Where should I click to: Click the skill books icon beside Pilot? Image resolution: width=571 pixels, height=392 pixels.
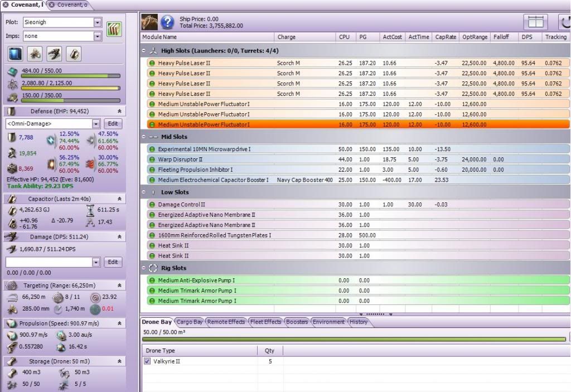tap(114, 29)
